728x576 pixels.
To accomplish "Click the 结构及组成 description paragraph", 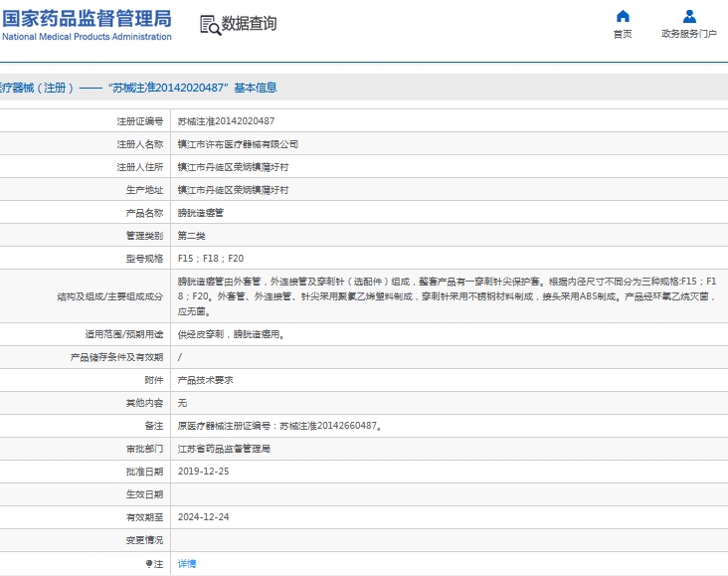I will pyautogui.click(x=448, y=296).
